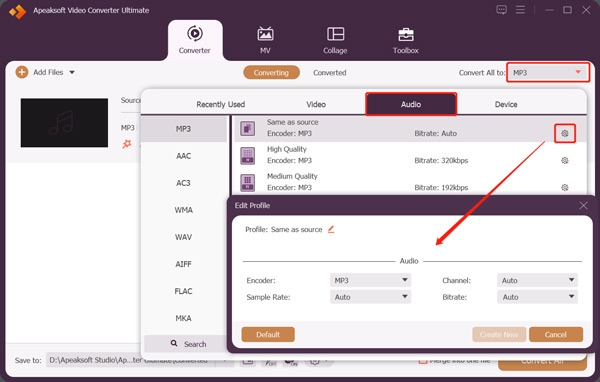Choose FLAC in the format list
600x382 pixels.
[x=184, y=291]
